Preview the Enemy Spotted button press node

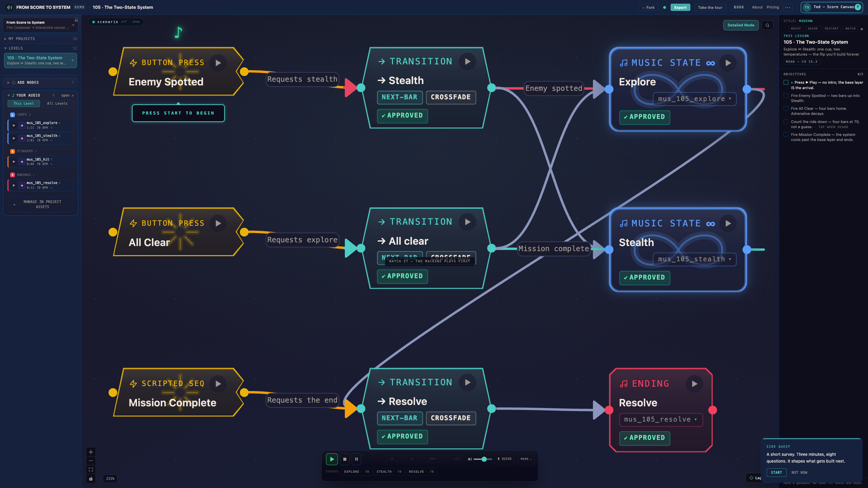pyautogui.click(x=218, y=63)
